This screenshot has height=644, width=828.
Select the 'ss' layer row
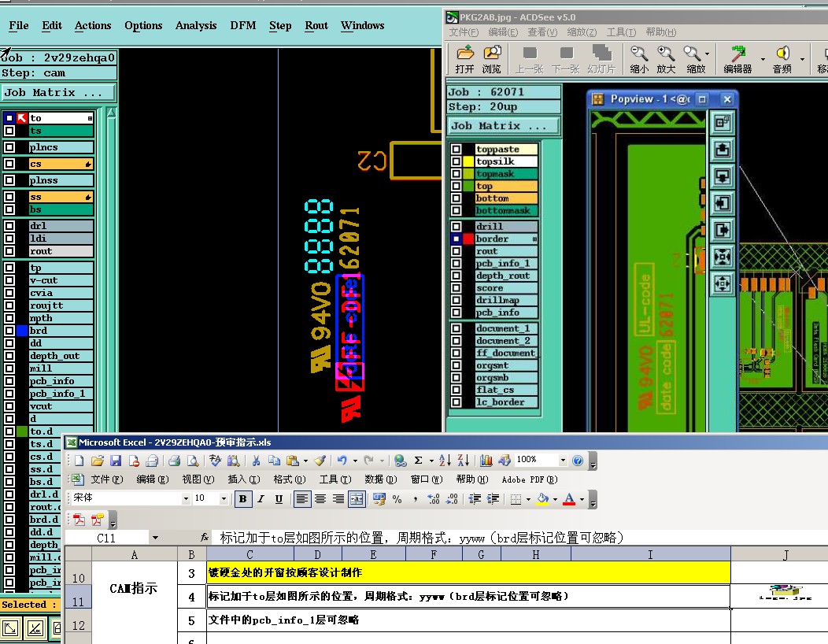click(61, 197)
